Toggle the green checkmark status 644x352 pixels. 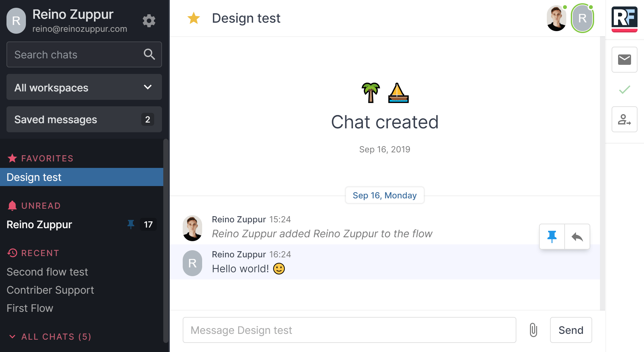coord(624,89)
